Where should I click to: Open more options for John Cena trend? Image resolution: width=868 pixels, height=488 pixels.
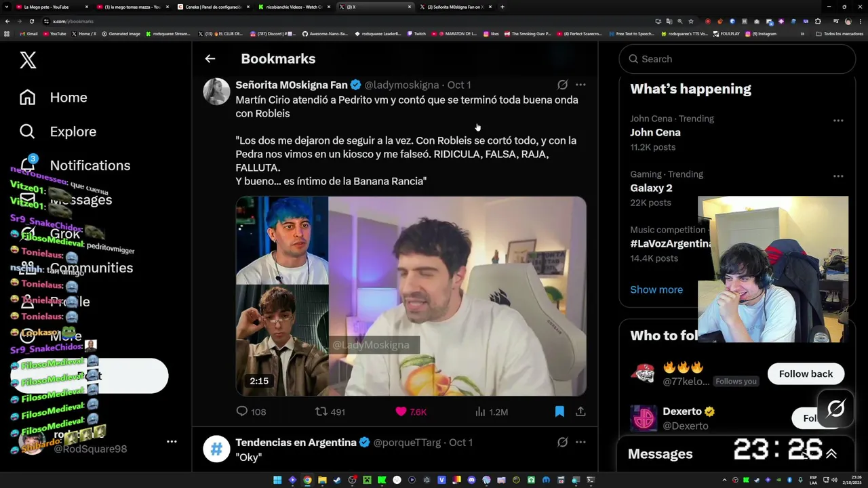(838, 121)
